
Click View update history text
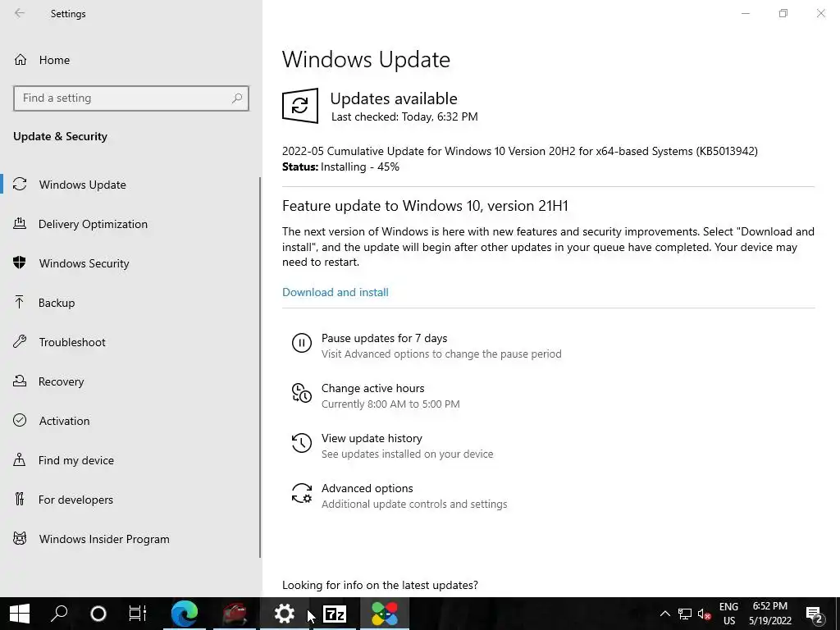[372, 438]
